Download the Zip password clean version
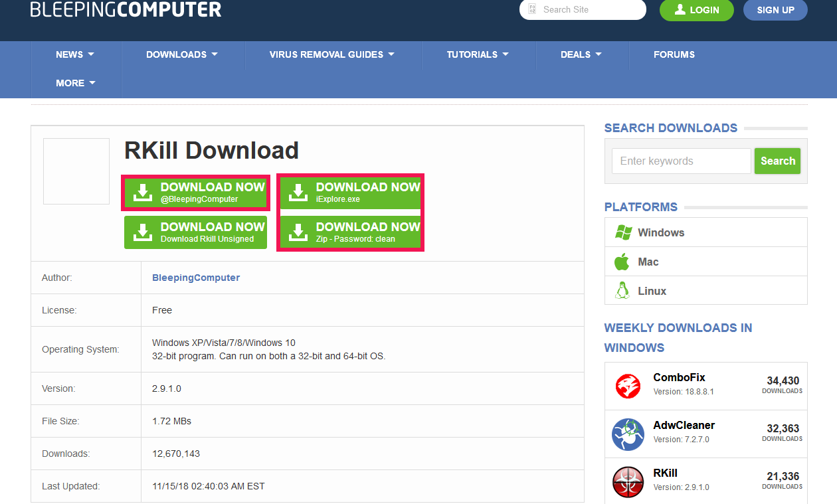The height and width of the screenshot is (504, 837). (351, 232)
